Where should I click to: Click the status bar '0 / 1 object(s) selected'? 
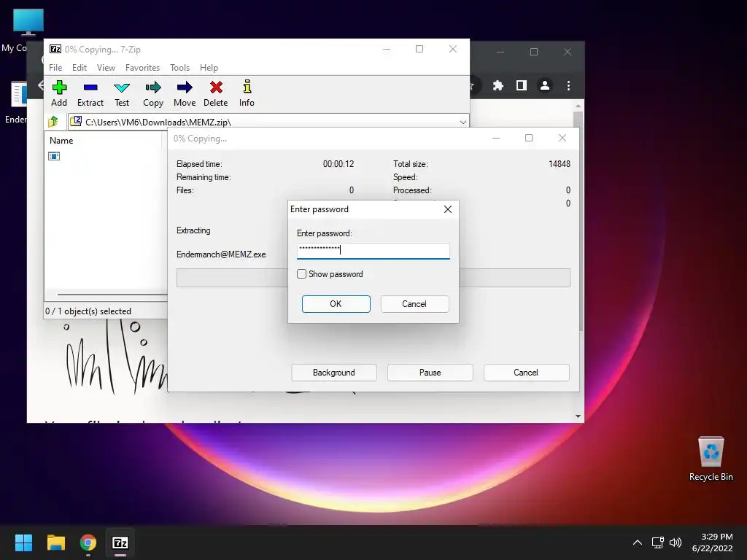(x=88, y=311)
